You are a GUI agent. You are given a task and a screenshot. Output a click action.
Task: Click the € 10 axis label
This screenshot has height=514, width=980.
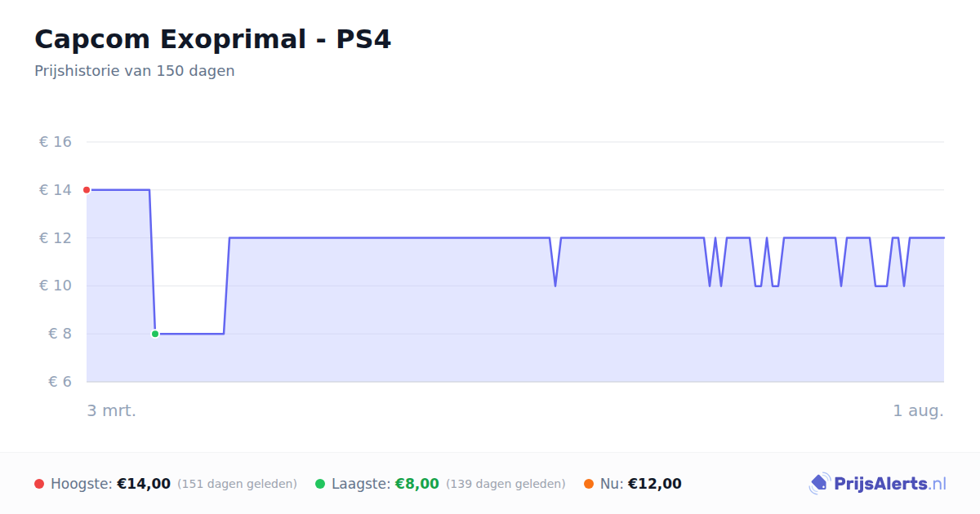click(x=56, y=286)
